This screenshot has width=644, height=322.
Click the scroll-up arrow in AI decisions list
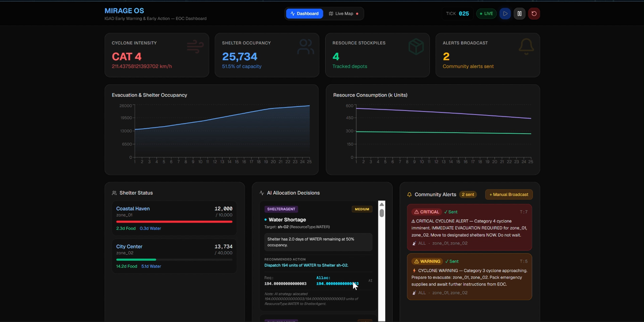(x=382, y=204)
